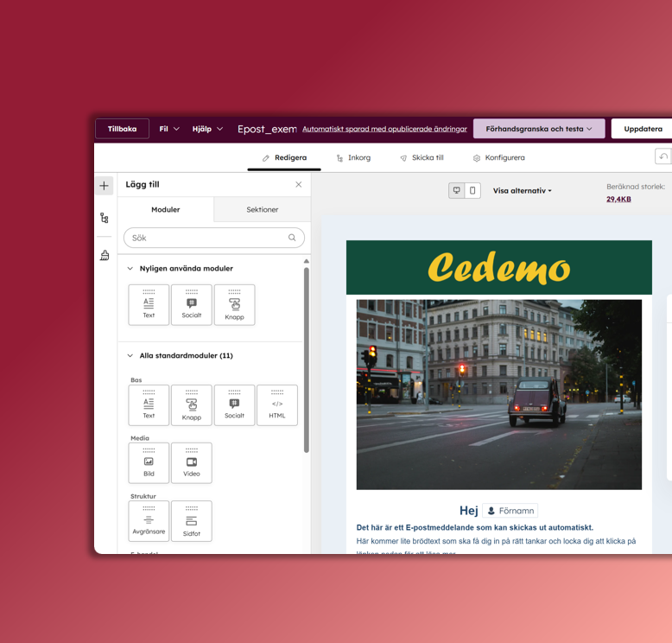Click the bold 'Det här är ett E-postmeddelande' line

coord(475,527)
